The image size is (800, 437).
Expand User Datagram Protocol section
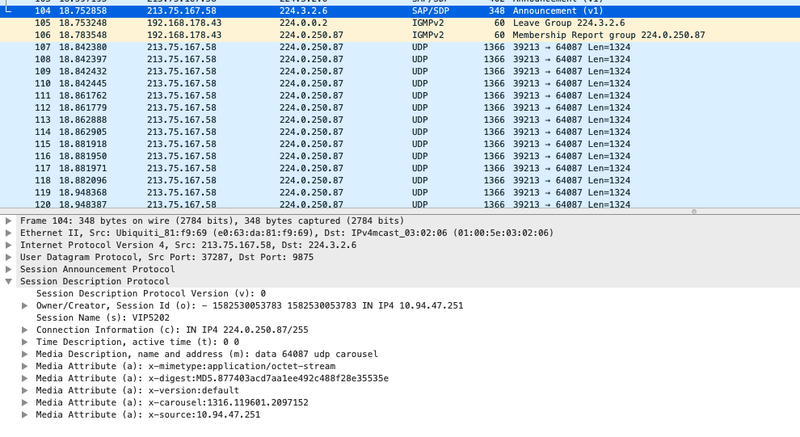[x=8, y=258]
